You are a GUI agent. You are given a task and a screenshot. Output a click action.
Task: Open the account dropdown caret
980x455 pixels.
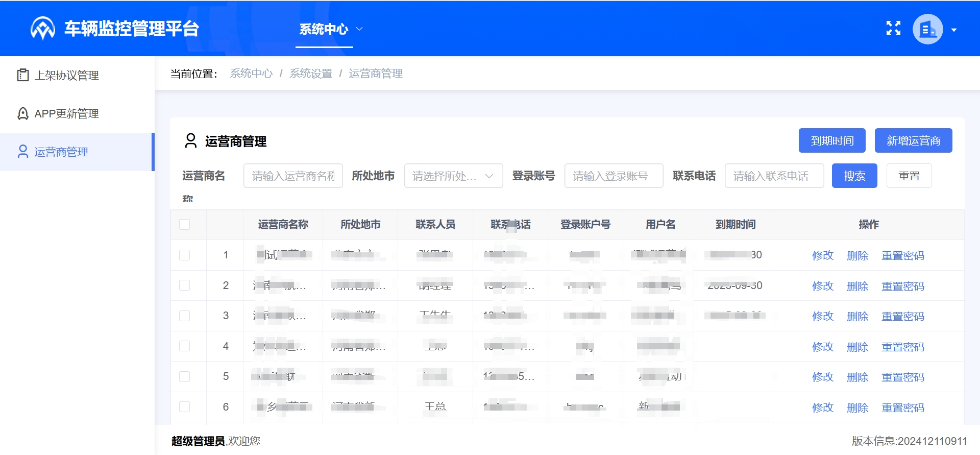pyautogui.click(x=953, y=30)
